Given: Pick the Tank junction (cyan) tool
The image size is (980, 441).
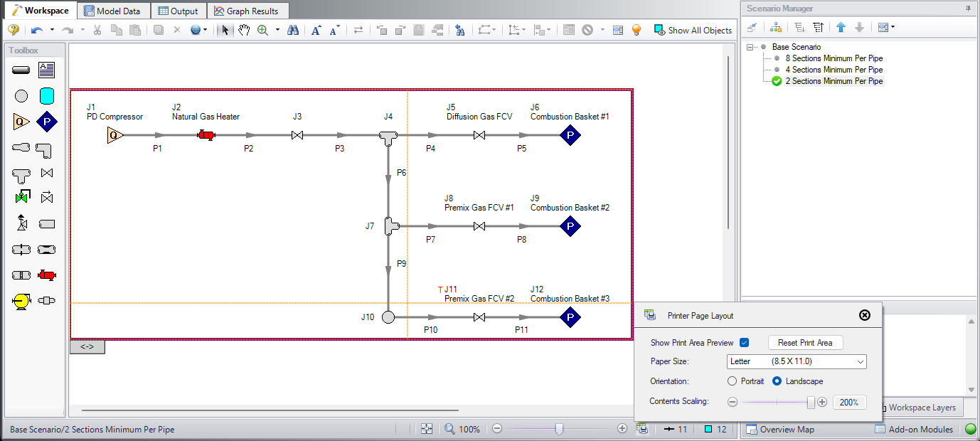Looking at the screenshot, I should click(x=46, y=95).
